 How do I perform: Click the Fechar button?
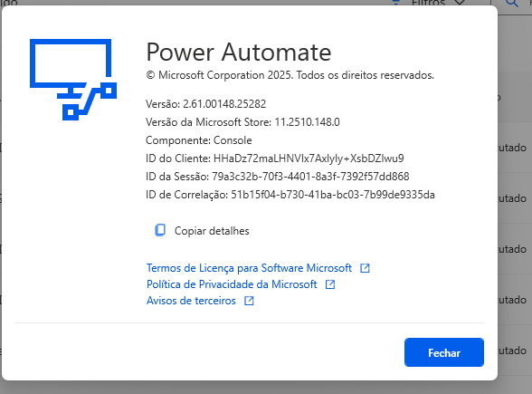pos(443,352)
